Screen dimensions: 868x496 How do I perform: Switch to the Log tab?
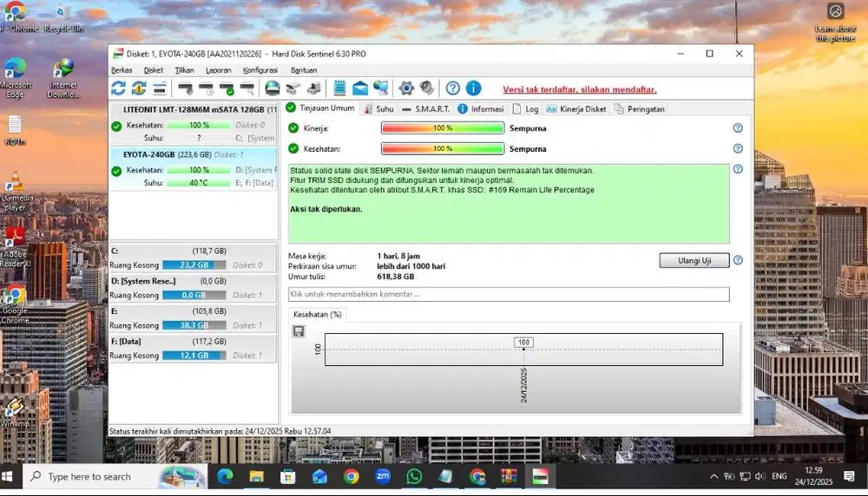point(526,109)
